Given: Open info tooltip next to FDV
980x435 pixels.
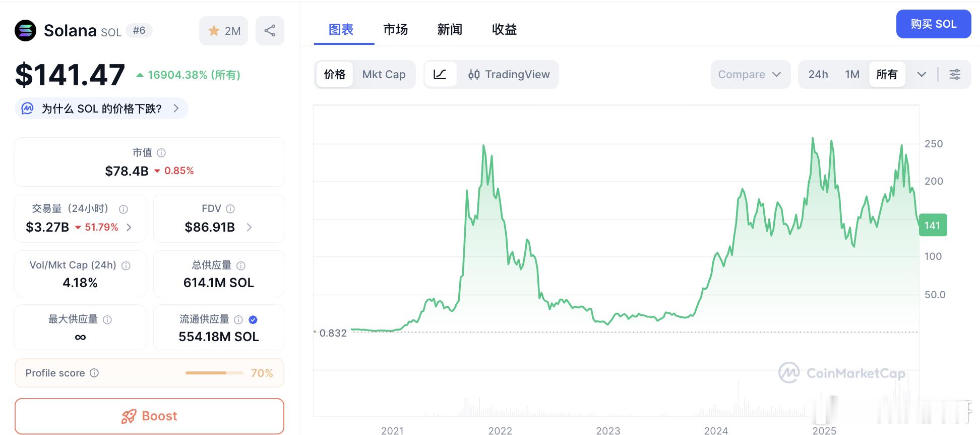Looking at the screenshot, I should [230, 208].
